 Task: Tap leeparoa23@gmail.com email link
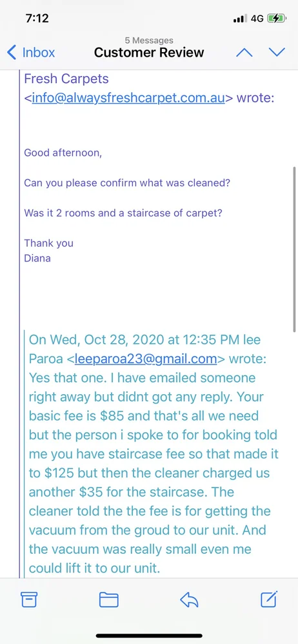tap(146, 359)
